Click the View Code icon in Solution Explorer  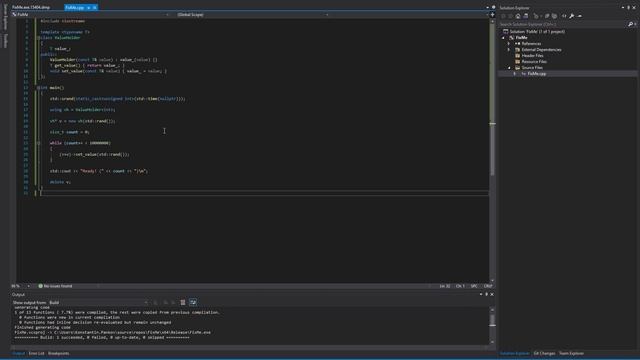[x=564, y=16]
